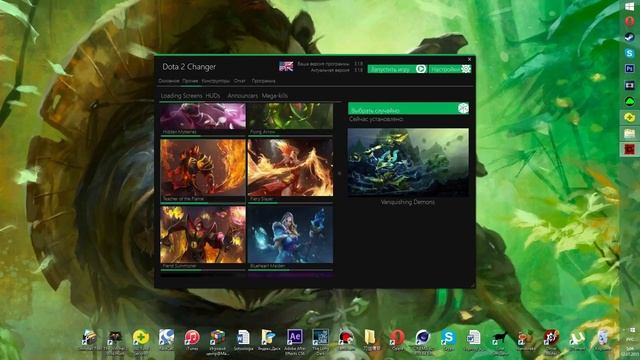Viewport: 640px width, 360px height.
Task: Close the Dota 2 Changer window
Action: 469,59
